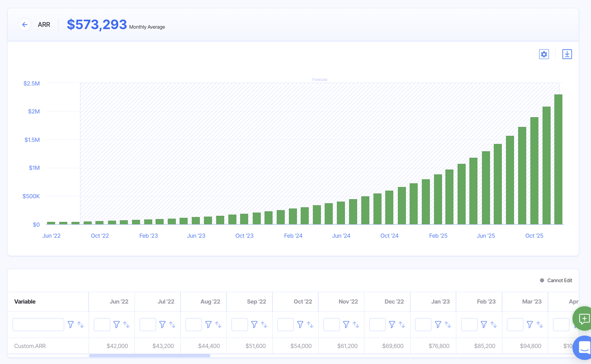591x364 pixels.
Task: Click the Dec '22 filter input box
Action: click(377, 325)
